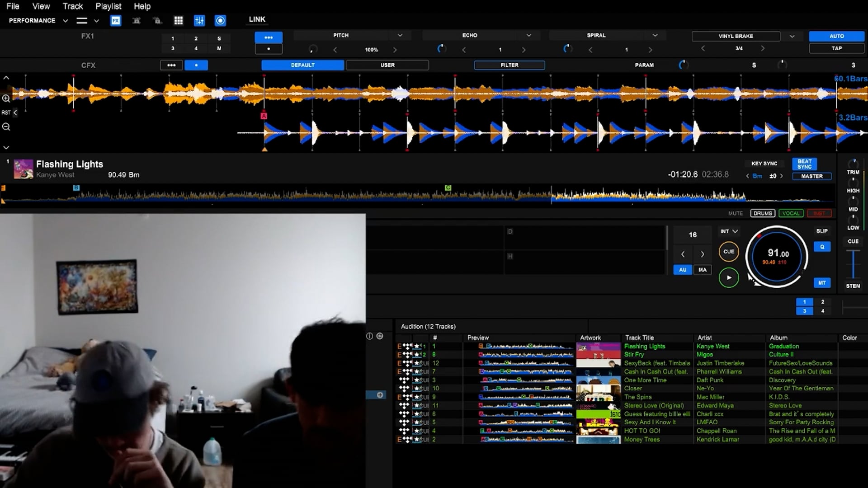Click the recording panel circle icon

[220, 20]
